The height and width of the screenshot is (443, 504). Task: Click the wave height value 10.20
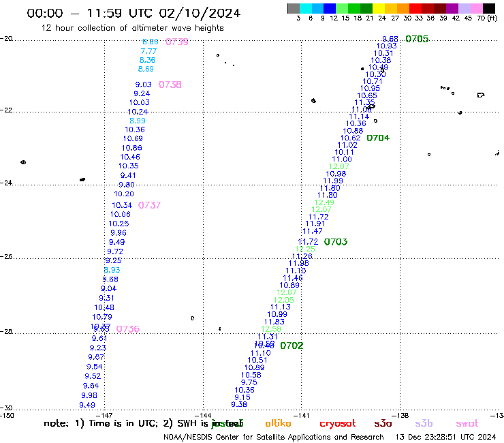click(124, 194)
